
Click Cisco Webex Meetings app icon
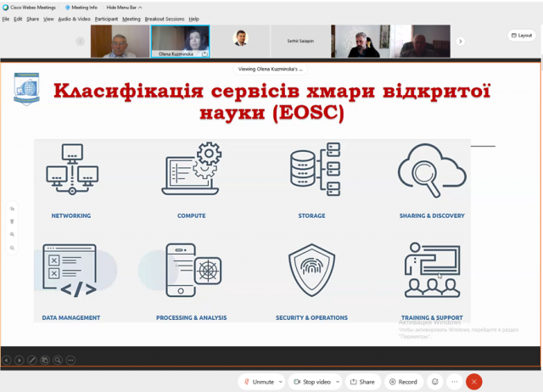tap(6, 8)
